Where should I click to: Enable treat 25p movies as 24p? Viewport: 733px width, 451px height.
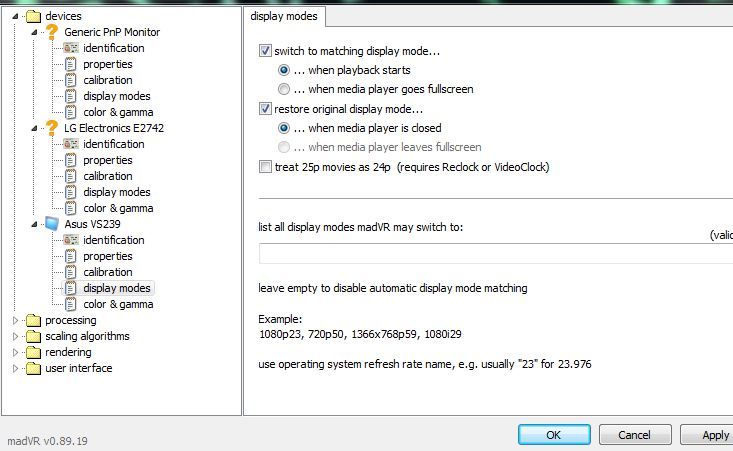(265, 167)
